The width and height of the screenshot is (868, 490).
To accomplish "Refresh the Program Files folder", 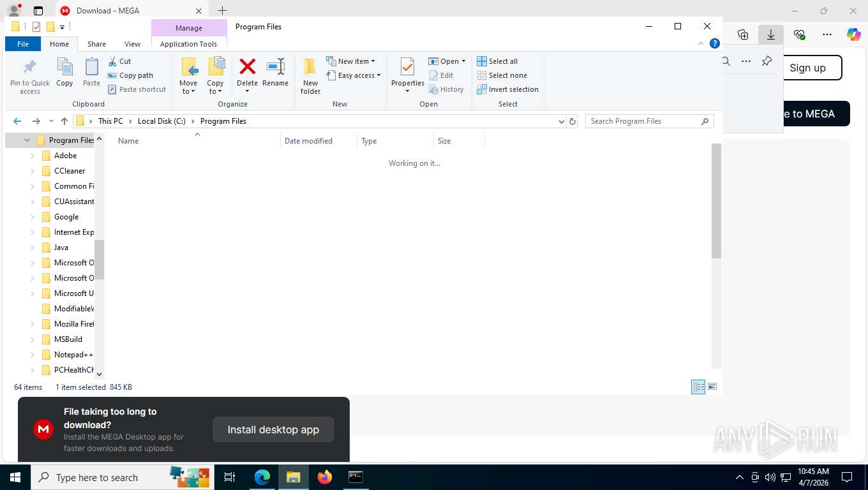I will point(572,121).
